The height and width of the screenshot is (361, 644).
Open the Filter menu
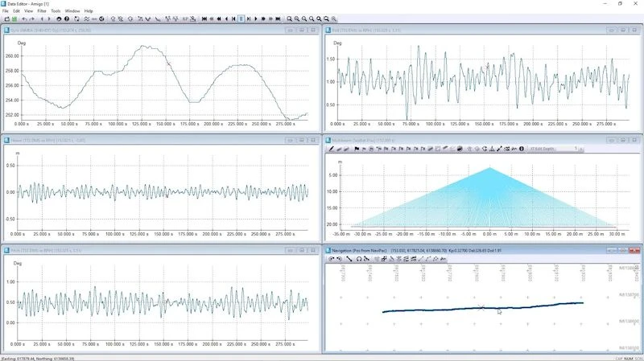pyautogui.click(x=42, y=10)
